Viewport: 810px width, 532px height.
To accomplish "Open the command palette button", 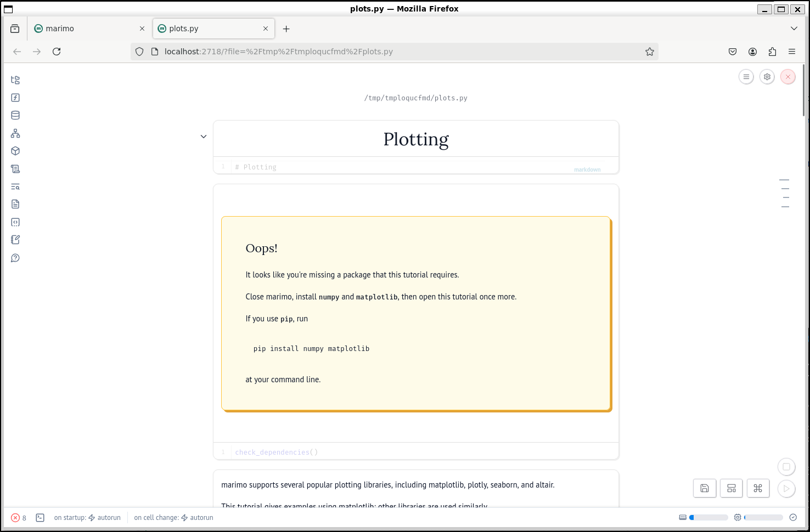I will point(758,488).
